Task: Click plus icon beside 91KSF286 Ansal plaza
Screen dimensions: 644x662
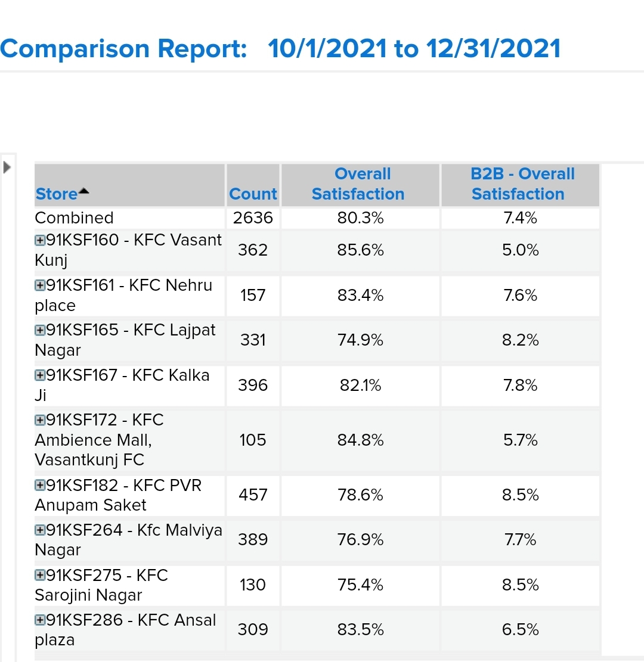Action: pyautogui.click(x=40, y=621)
